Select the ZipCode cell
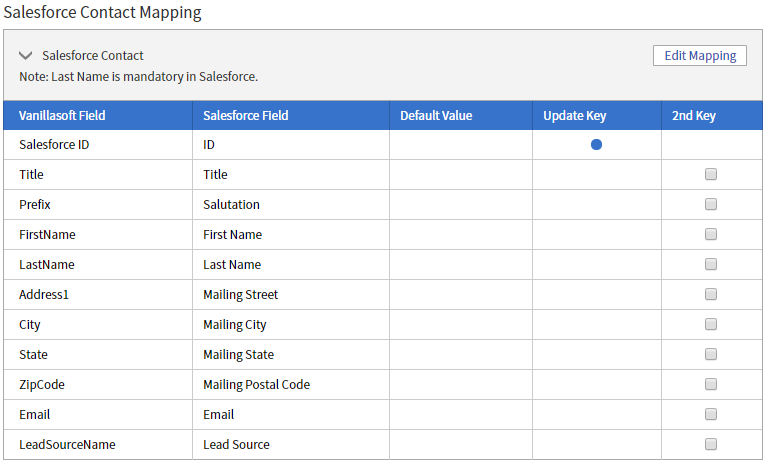The image size is (768, 466). click(98, 385)
